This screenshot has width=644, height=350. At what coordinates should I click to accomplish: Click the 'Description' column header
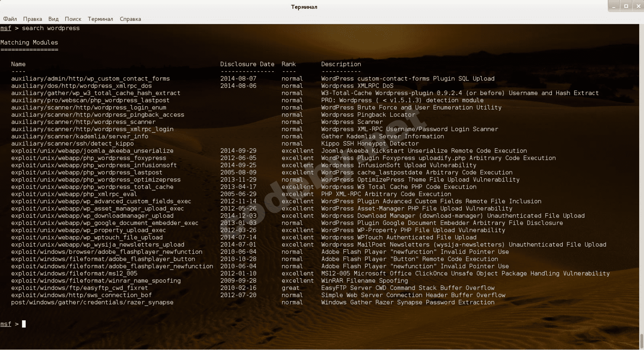pos(341,64)
